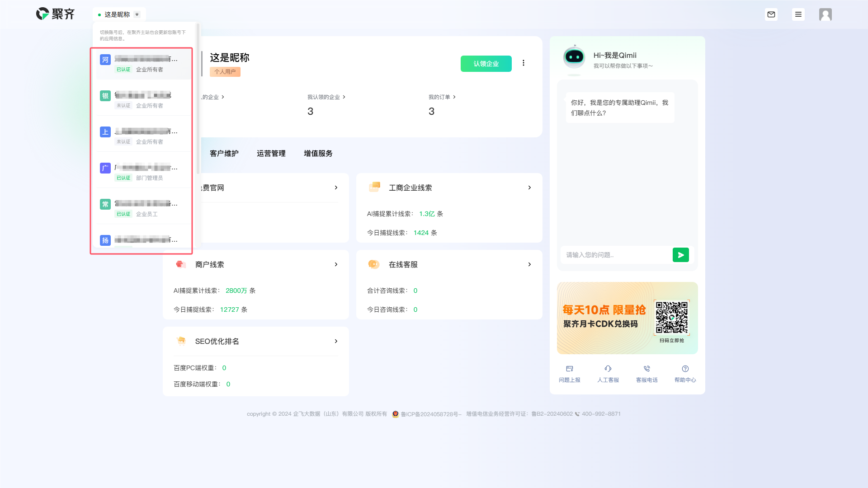Click the 1.3亿 cumulative leads value
Viewport: 868px width, 488px height.
point(427,214)
